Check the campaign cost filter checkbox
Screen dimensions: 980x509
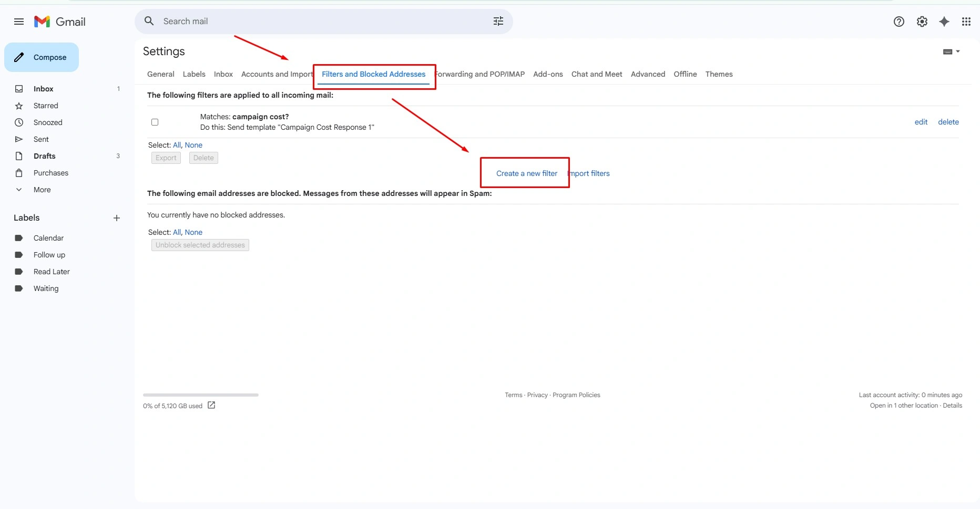point(155,122)
